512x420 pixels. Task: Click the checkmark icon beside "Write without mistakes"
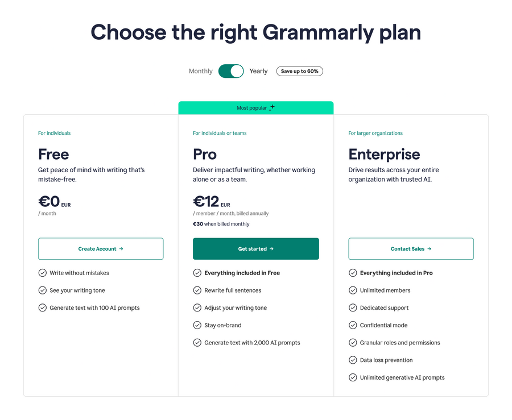point(43,273)
